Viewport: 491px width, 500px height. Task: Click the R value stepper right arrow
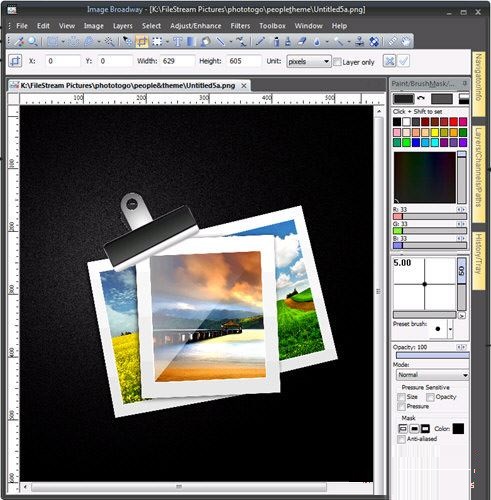tap(464, 209)
